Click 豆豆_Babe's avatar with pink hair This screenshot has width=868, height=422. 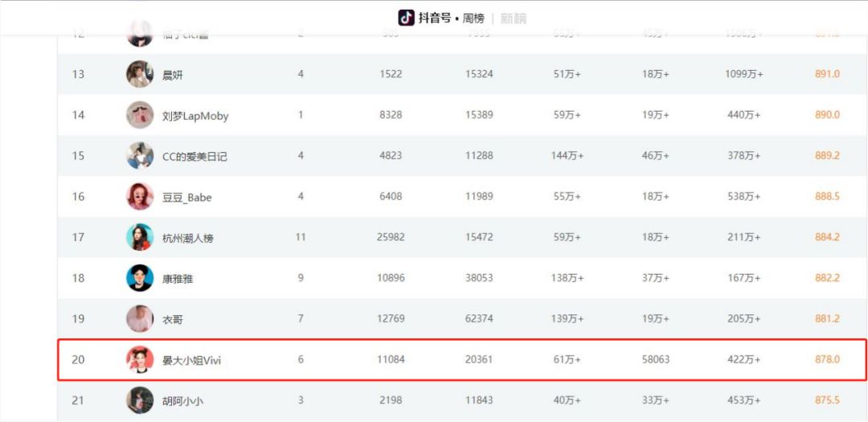pos(140,197)
